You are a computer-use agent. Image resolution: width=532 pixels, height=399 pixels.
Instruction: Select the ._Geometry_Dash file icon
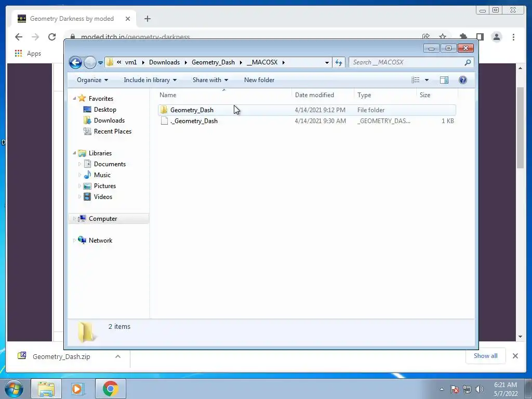pos(164,121)
